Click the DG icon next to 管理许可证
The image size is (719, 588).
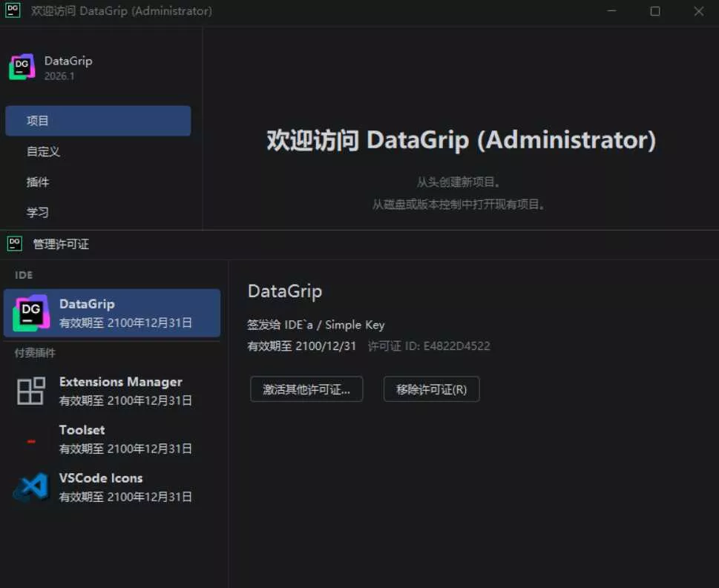tap(14, 243)
